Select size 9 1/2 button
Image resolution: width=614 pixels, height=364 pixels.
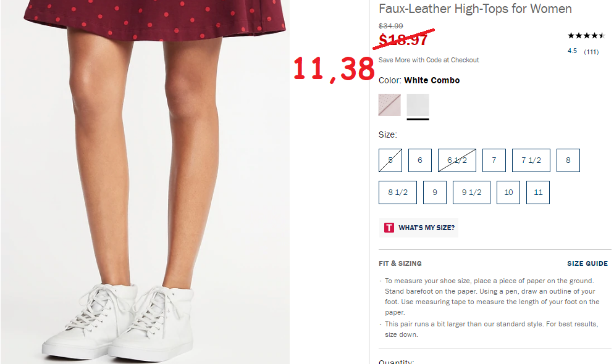click(471, 192)
